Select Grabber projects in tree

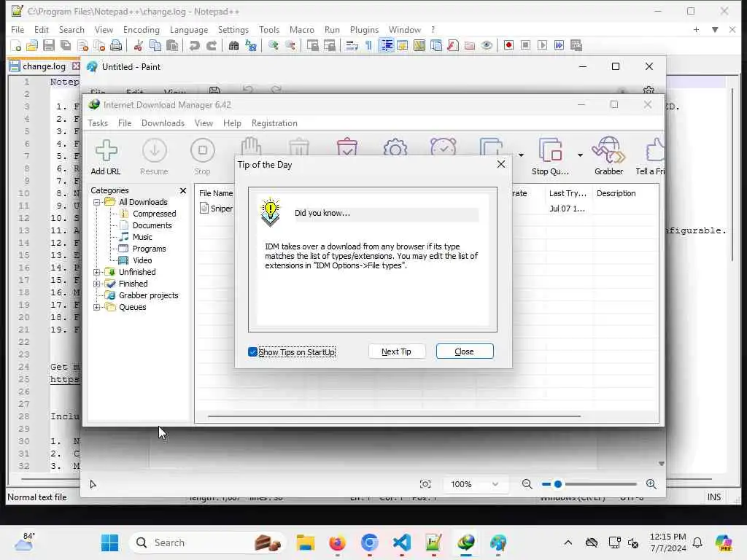[148, 296]
